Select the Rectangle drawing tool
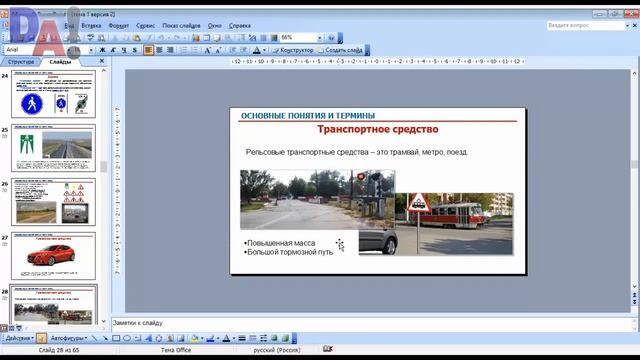 pos(116,338)
